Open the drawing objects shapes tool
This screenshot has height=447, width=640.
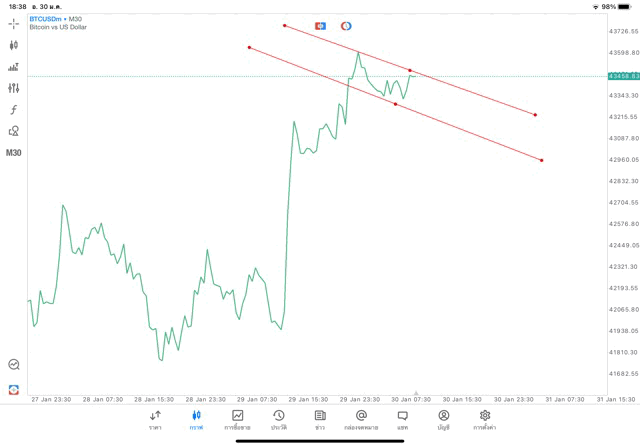coord(14,131)
